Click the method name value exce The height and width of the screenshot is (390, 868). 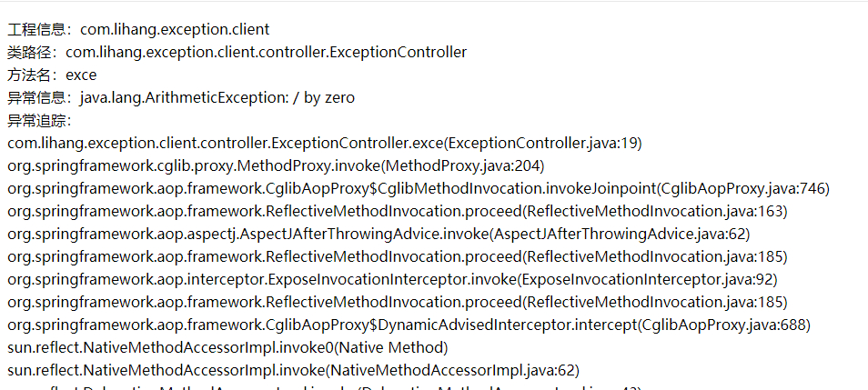tap(81, 75)
